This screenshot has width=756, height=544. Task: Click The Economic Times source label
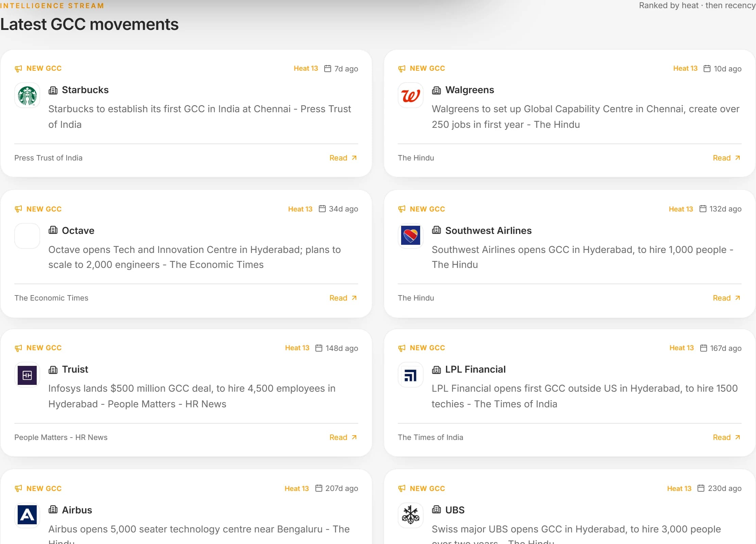click(51, 298)
